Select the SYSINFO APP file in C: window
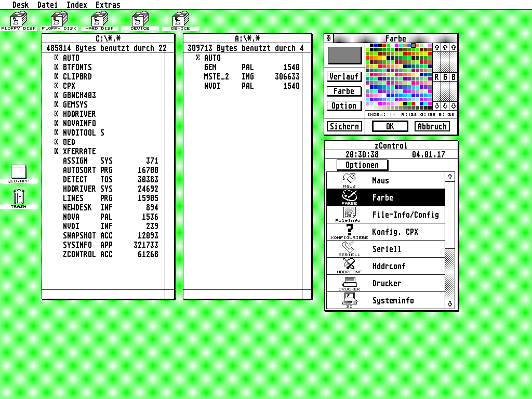Viewport: 532px width, 399px height. pyautogui.click(x=111, y=245)
